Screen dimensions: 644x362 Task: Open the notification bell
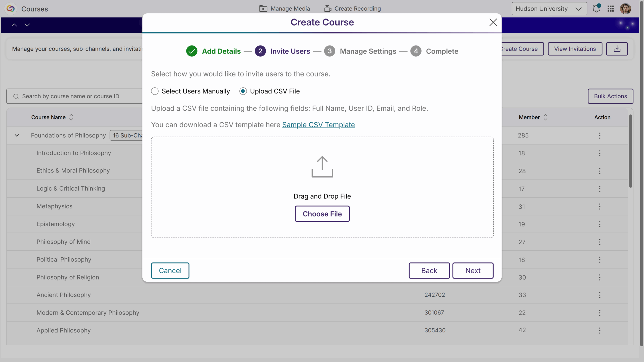[x=596, y=8]
